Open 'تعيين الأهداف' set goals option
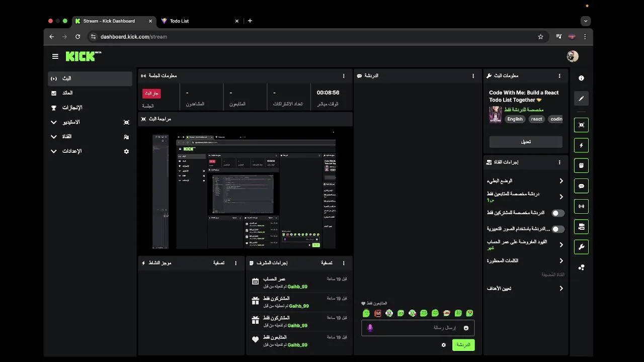This screenshot has height=362, width=644. tap(525, 289)
